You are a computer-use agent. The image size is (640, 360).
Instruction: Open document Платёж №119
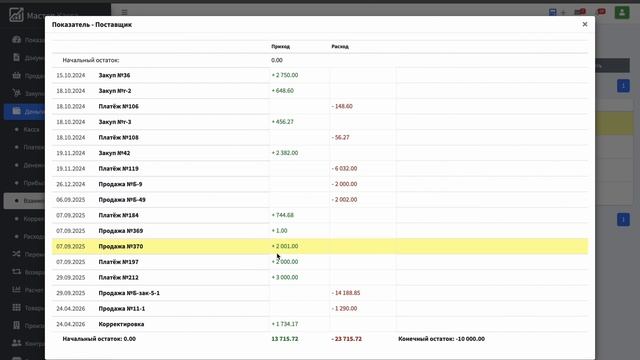coord(118,168)
